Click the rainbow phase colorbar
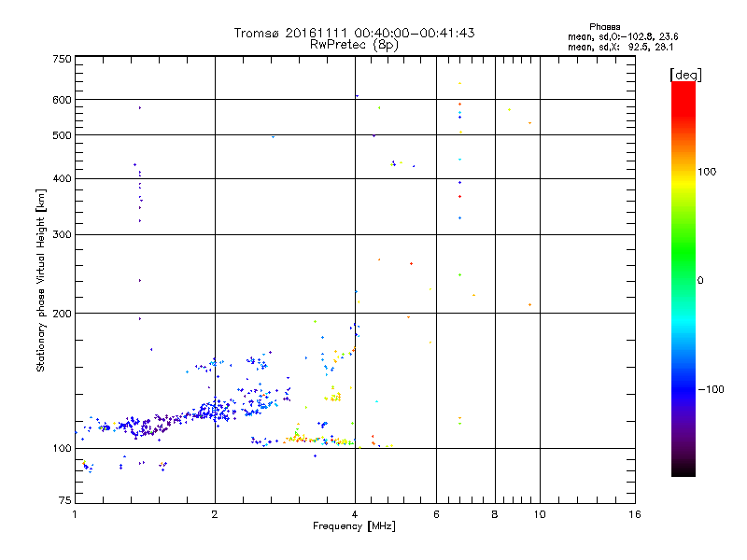This screenshot has height=560, width=747. (x=684, y=279)
